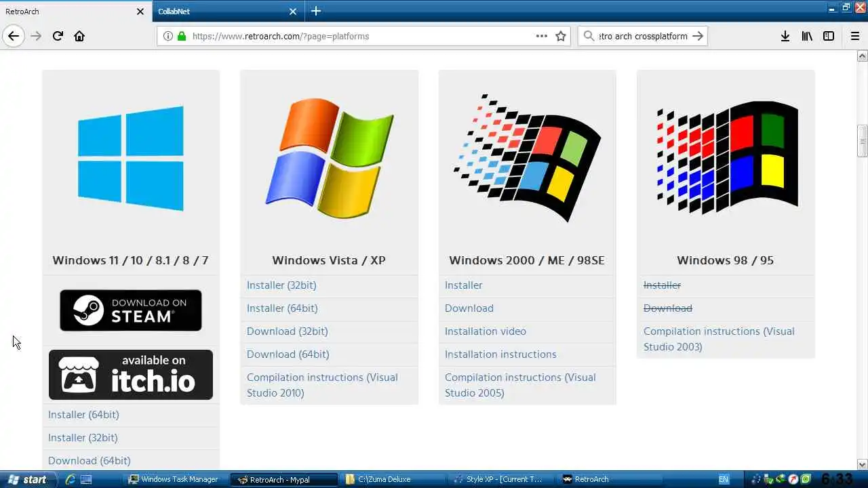Viewport: 868px width, 488px height.
Task: Click struck-through Installer under Windows 98/95
Action: (662, 285)
